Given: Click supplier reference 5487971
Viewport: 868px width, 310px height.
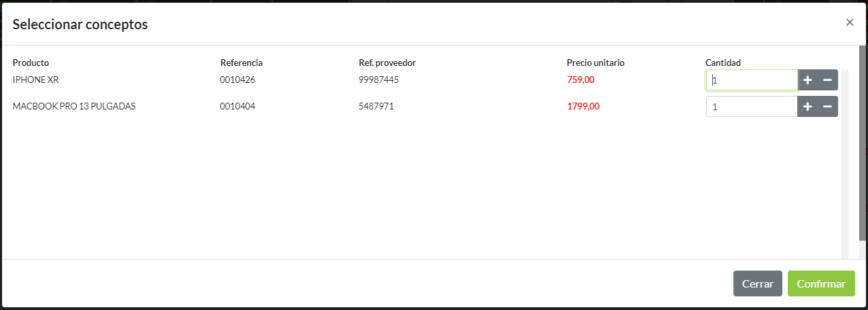Looking at the screenshot, I should pos(376,106).
